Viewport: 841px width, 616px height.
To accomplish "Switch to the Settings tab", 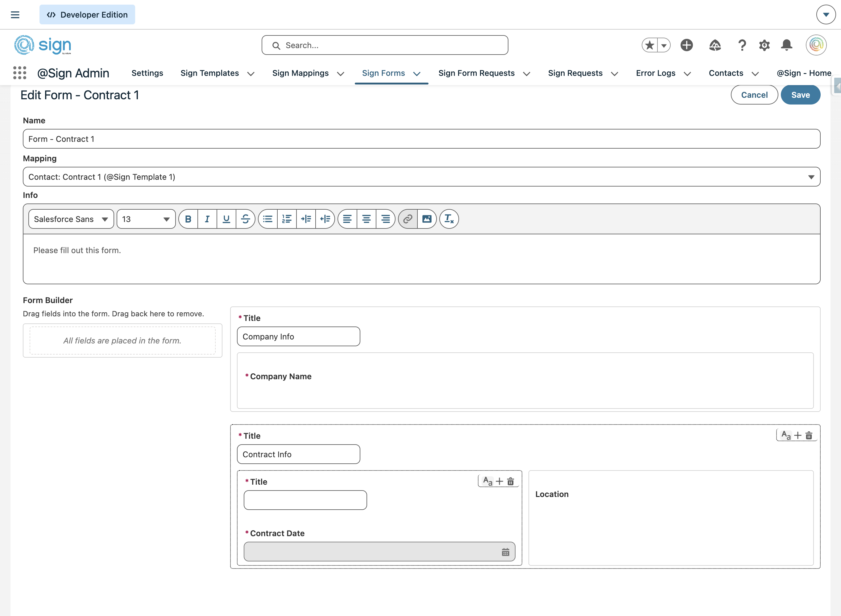I will [147, 73].
